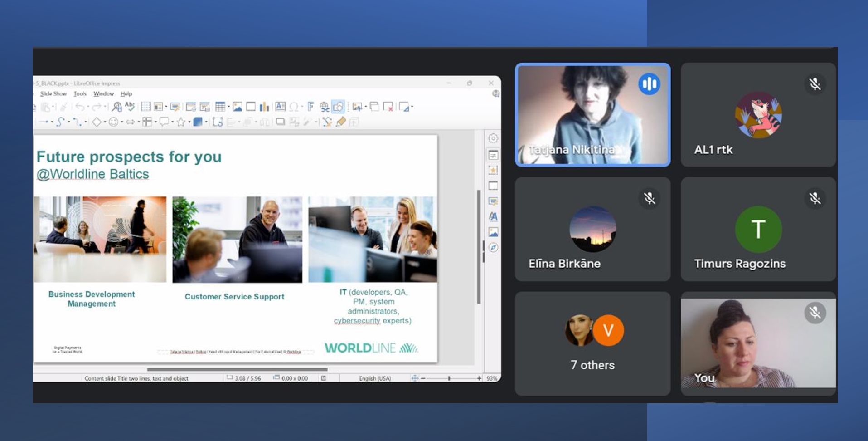
Task: Click the Insert Image icon
Action: (x=238, y=107)
